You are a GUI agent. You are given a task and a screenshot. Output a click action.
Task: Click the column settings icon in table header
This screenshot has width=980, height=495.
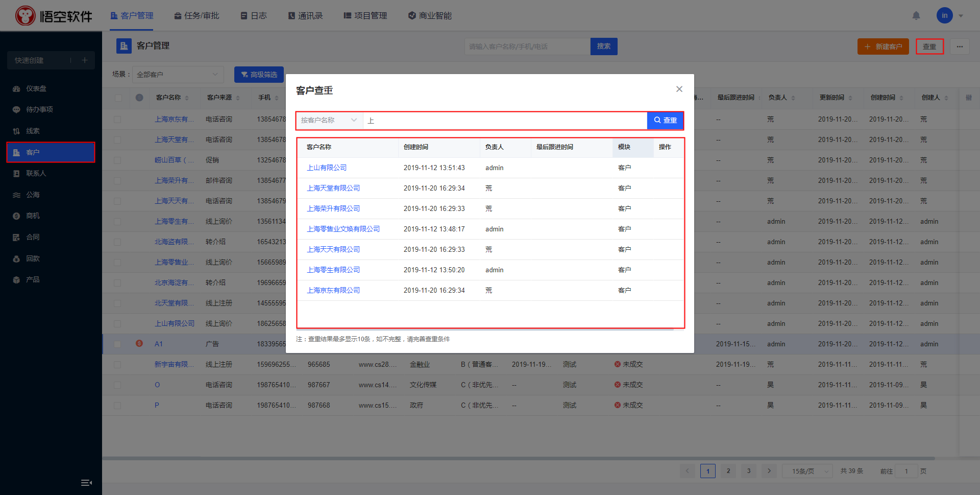[968, 98]
